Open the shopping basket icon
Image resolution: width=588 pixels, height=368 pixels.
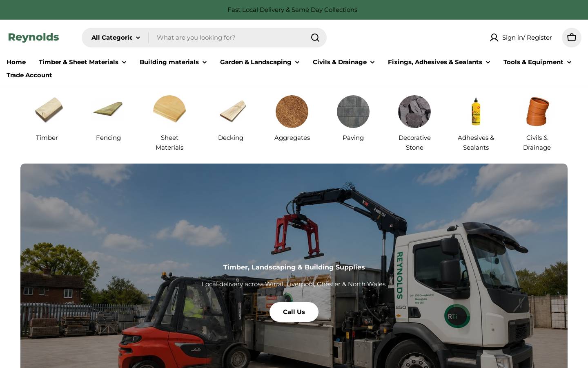(x=572, y=38)
